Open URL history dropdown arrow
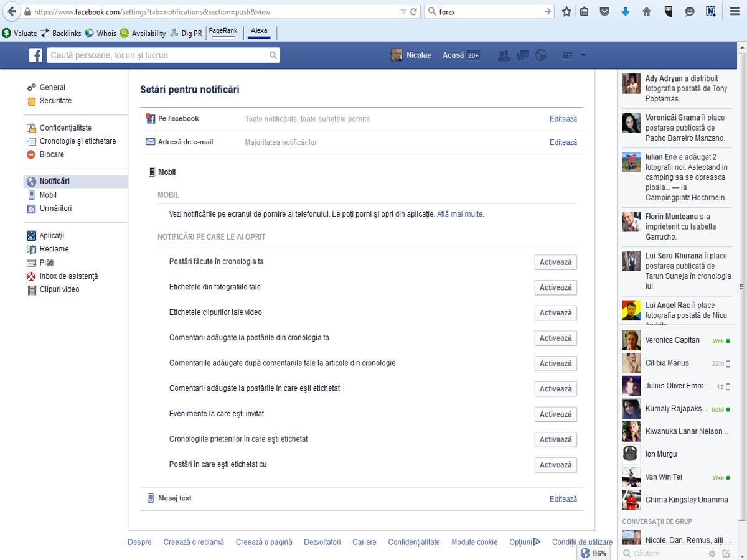The image size is (747, 560). (403, 12)
